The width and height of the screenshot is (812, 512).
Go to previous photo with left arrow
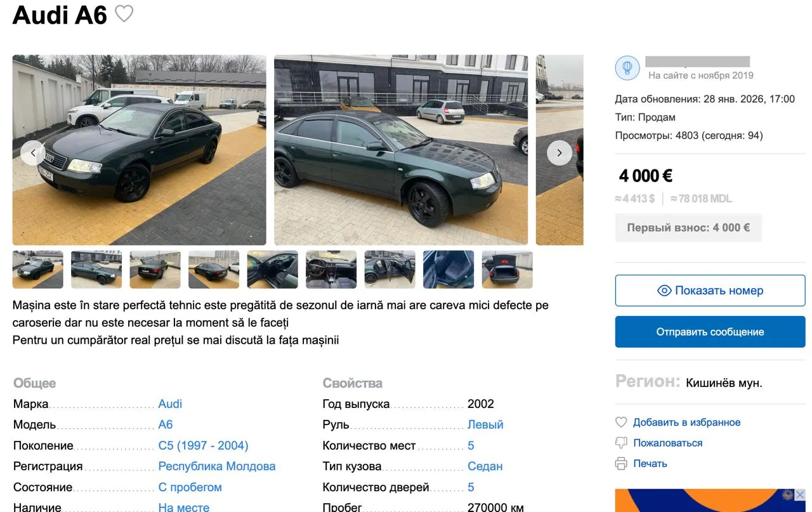point(32,153)
